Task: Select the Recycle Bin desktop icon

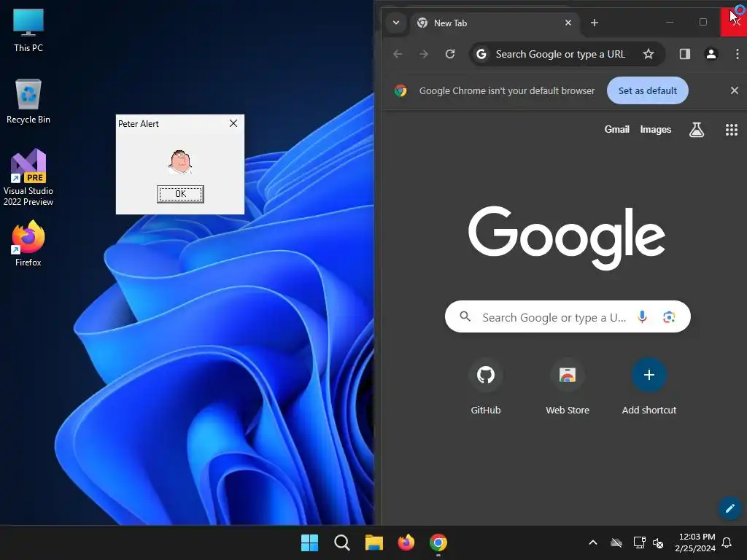Action: point(28,101)
